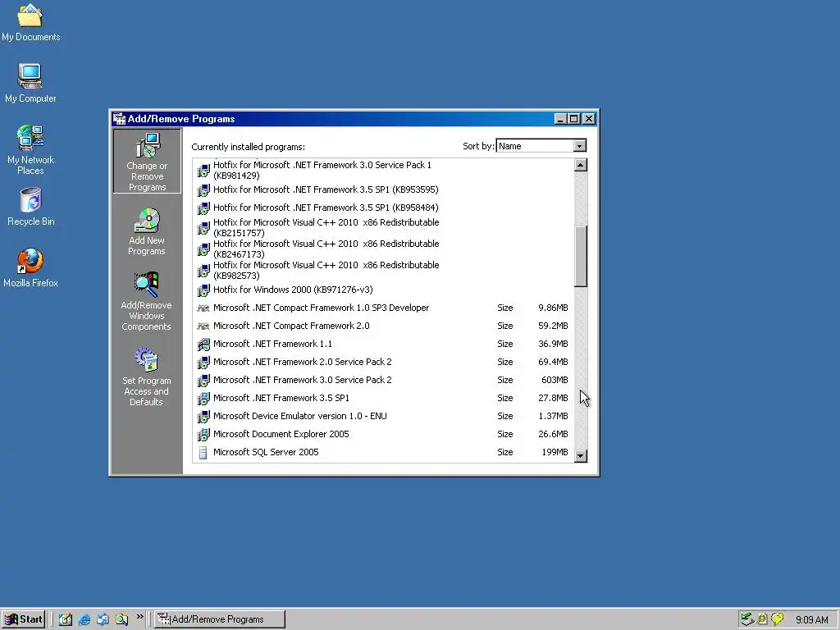Launch Internet Explorer from Quick Launch

(84, 619)
